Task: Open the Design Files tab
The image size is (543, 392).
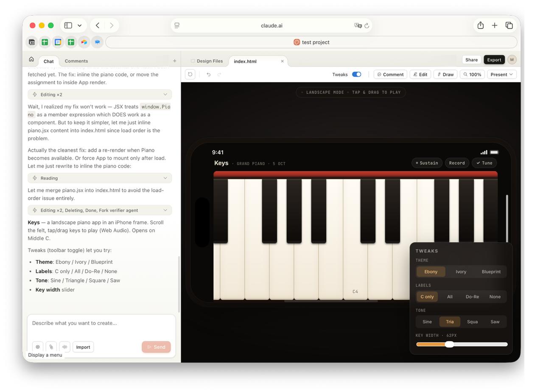Action: [207, 61]
